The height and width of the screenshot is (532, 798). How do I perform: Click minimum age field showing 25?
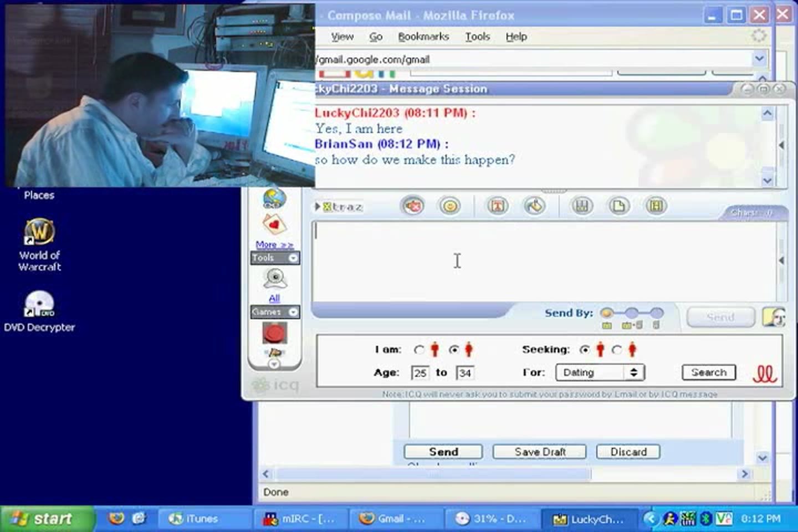click(420, 373)
